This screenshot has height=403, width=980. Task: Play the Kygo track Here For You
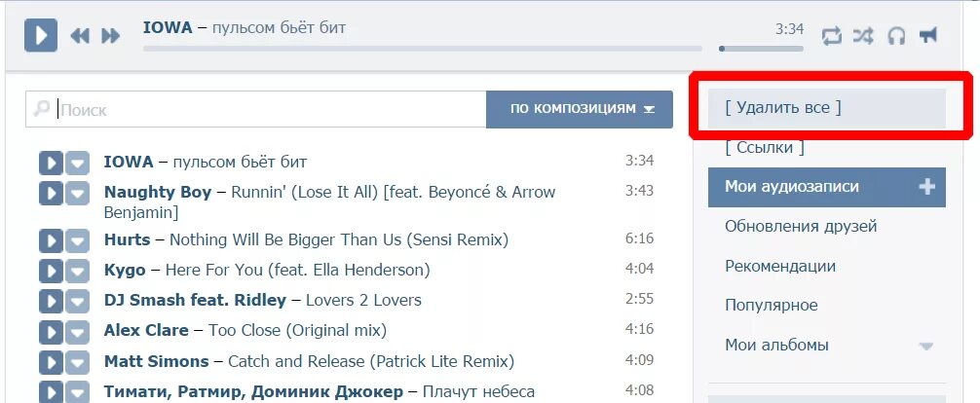[x=51, y=271]
